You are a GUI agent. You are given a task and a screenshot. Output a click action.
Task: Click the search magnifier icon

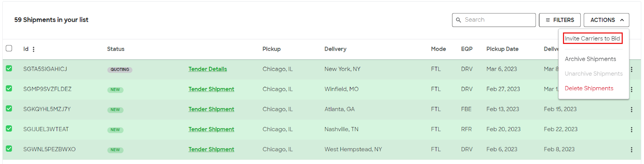click(x=458, y=20)
